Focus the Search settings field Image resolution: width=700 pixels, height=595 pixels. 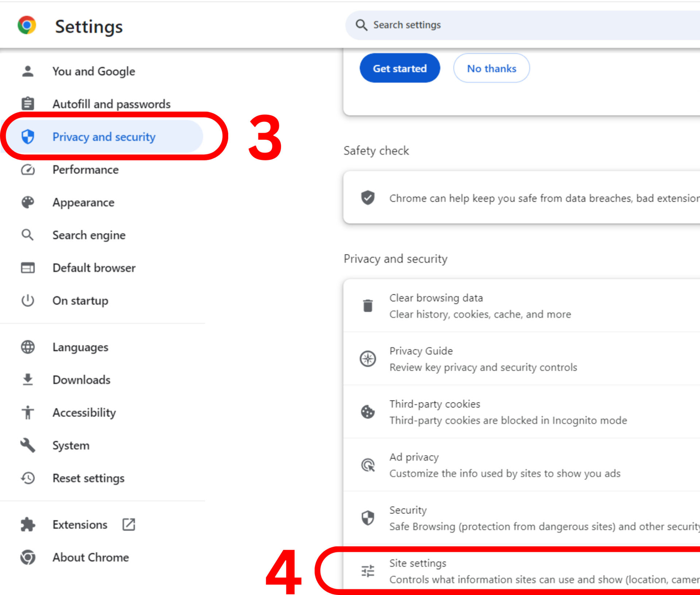click(x=510, y=25)
